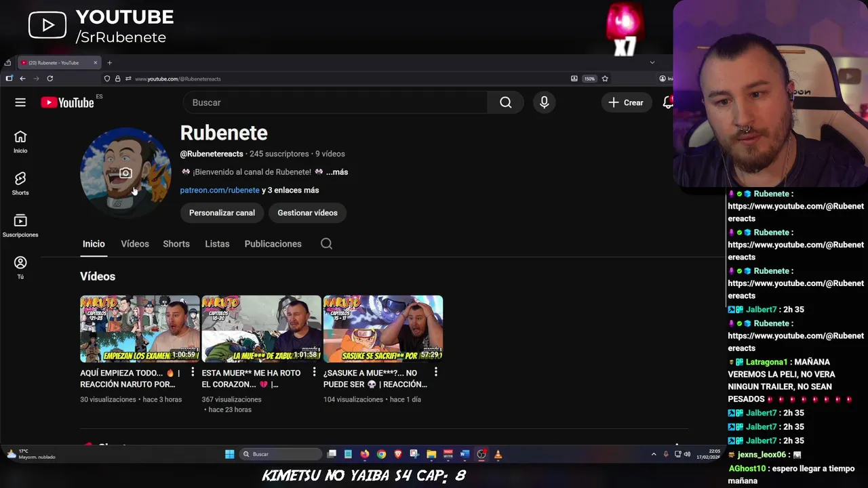The height and width of the screenshot is (488, 868).
Task: Open the reader view icon in address bar
Action: (x=574, y=79)
